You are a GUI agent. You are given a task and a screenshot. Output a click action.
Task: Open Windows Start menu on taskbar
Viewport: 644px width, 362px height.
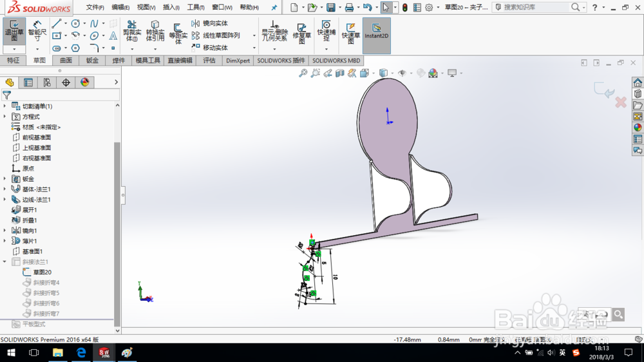coord(11,352)
